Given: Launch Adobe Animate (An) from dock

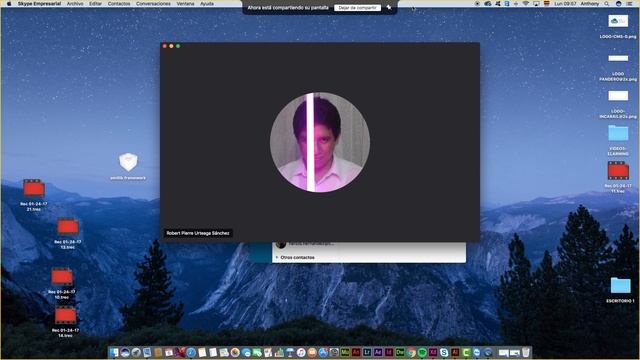Looking at the screenshot, I should point(356,352).
